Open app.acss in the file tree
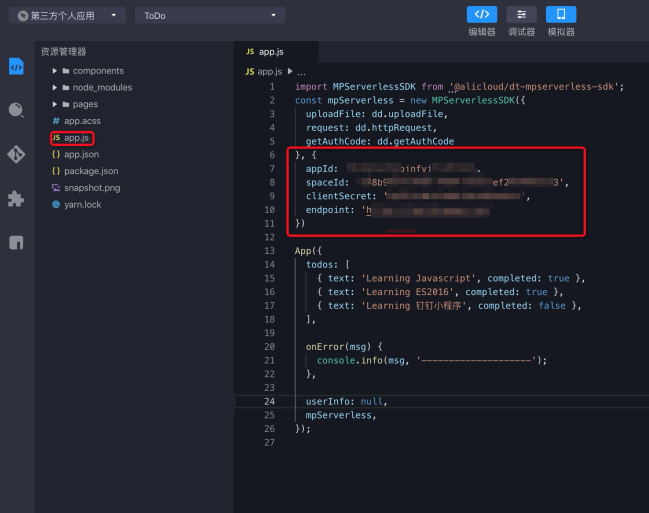Viewport: 649px width, 513px height. [x=82, y=121]
